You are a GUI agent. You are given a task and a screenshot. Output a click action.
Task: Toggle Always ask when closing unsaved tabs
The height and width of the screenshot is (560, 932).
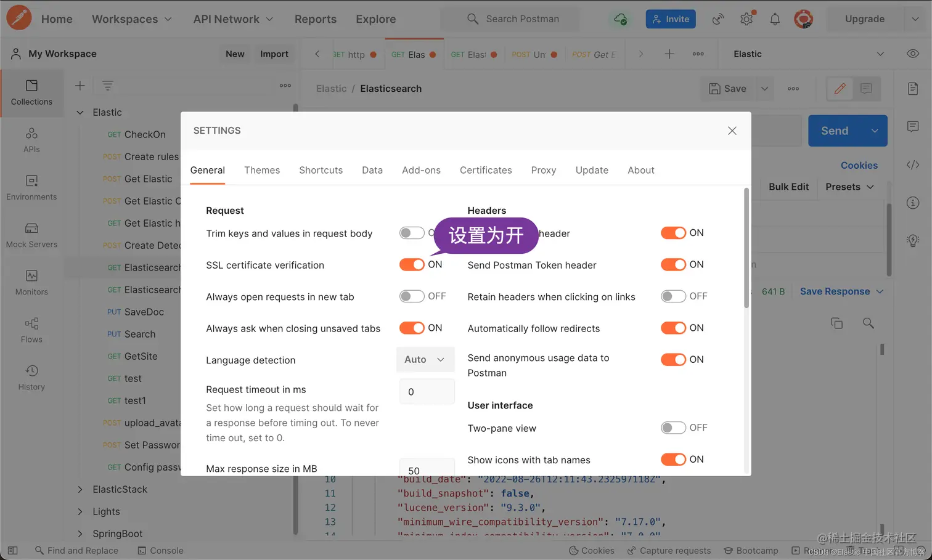(412, 328)
